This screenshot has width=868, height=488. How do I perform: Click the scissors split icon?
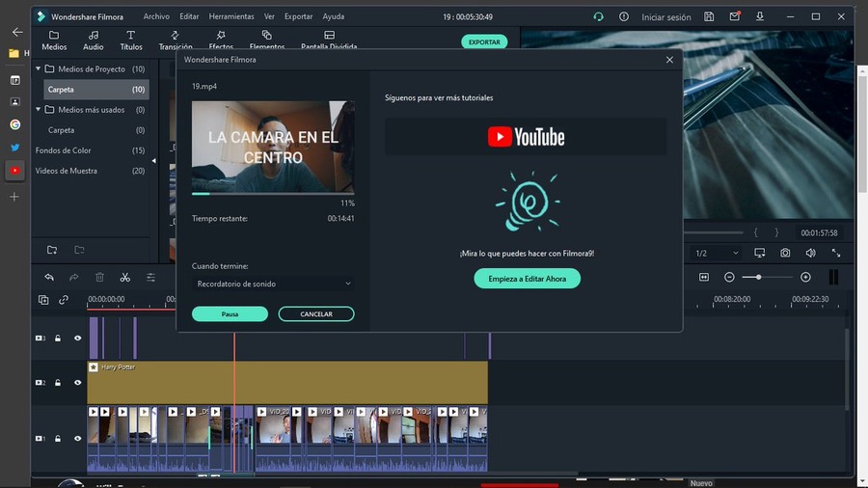pyautogui.click(x=125, y=277)
